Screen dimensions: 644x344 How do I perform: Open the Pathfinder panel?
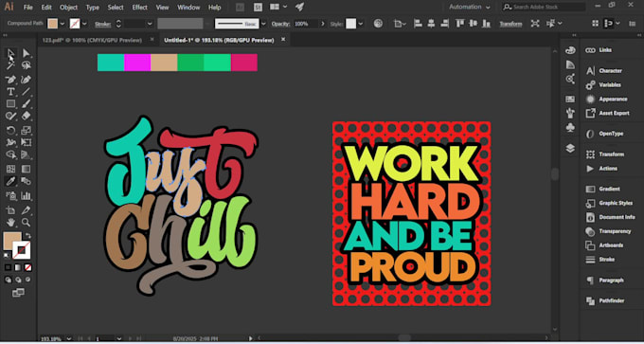click(x=612, y=300)
